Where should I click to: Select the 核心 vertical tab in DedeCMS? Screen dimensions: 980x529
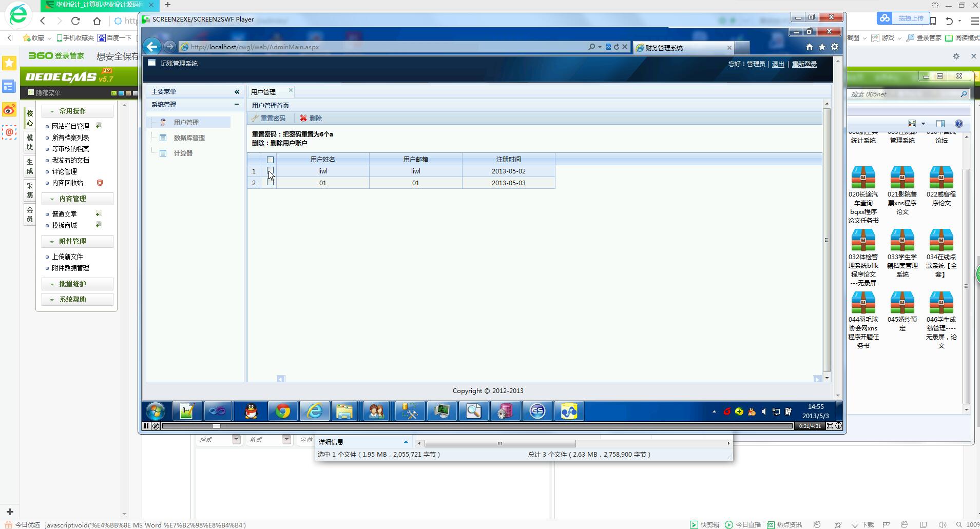point(30,118)
